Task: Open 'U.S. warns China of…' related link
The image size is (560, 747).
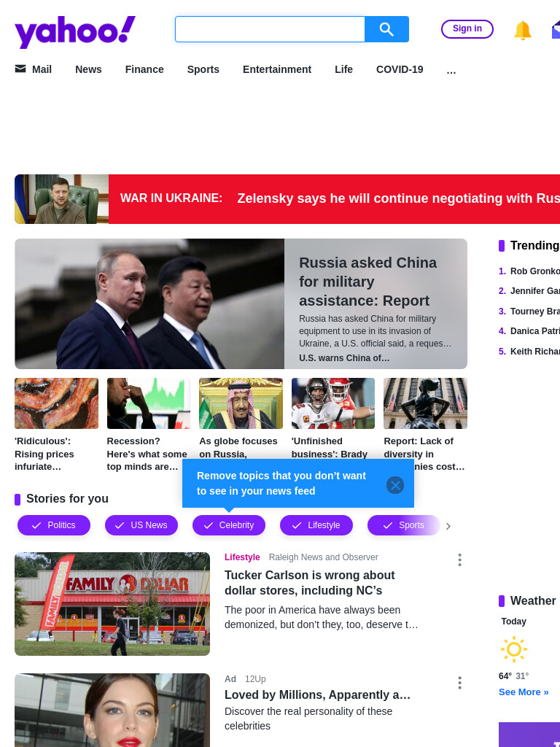Action: point(344,357)
